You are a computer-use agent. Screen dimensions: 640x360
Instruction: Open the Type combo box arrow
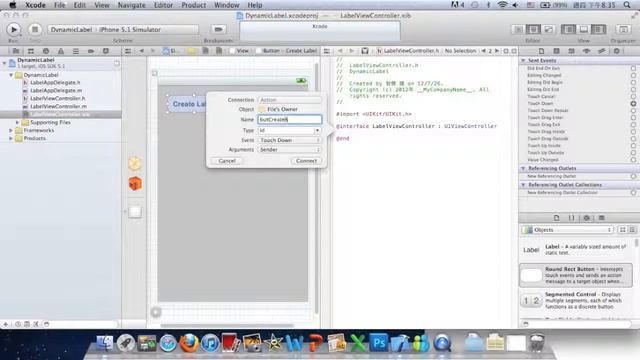tap(317, 130)
